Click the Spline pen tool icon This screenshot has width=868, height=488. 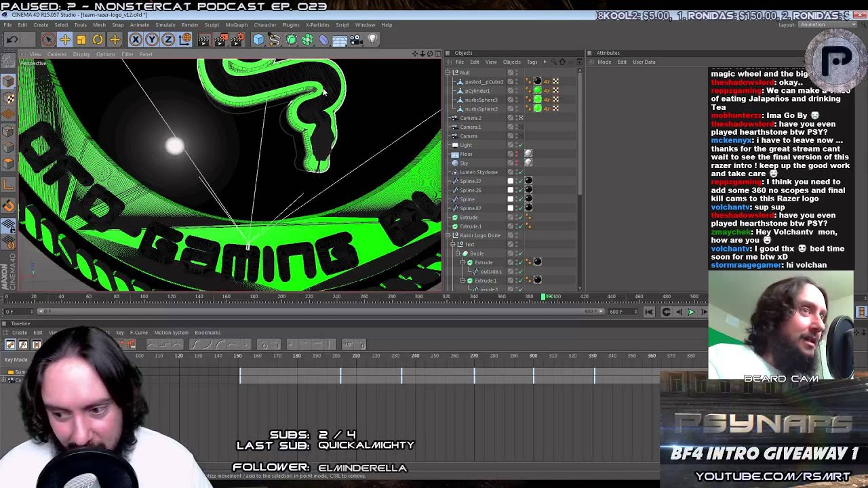(x=275, y=40)
